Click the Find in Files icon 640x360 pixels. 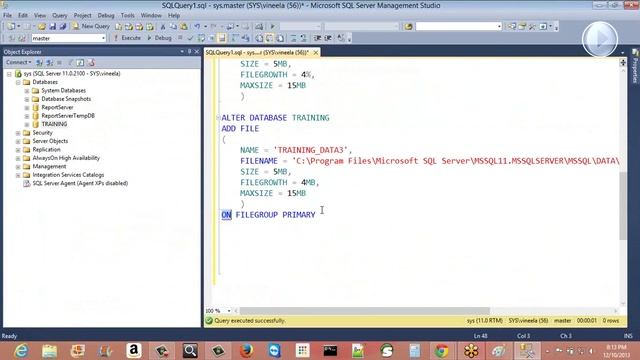[408, 27]
